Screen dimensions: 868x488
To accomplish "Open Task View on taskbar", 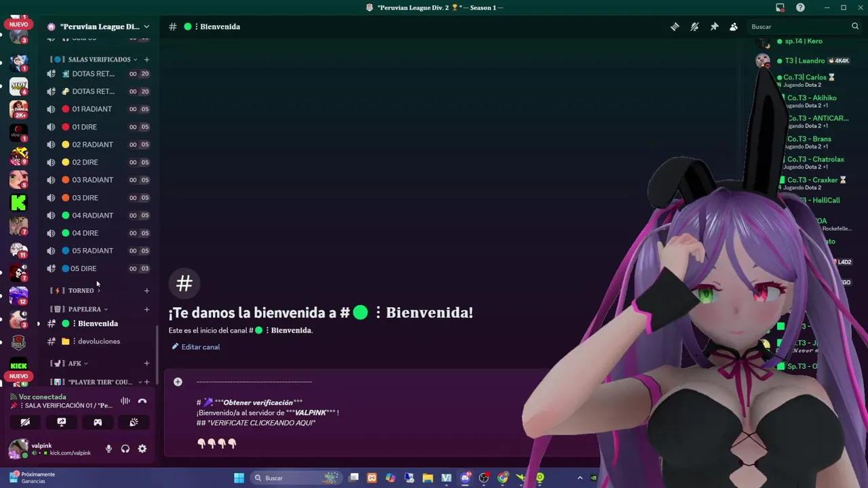I will [x=353, y=478].
